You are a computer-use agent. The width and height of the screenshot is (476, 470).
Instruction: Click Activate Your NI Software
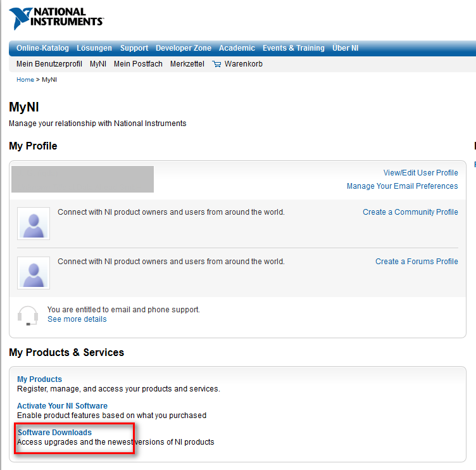coord(62,406)
